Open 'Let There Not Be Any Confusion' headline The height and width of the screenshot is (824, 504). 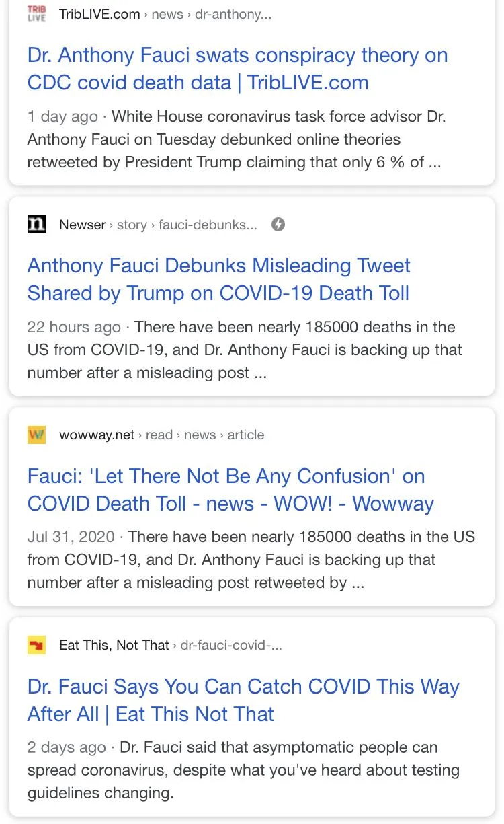click(x=230, y=490)
